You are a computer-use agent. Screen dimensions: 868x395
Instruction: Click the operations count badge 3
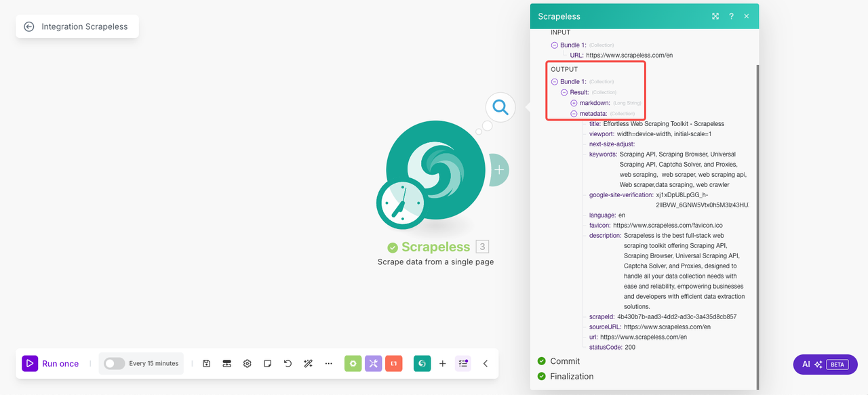[482, 247]
